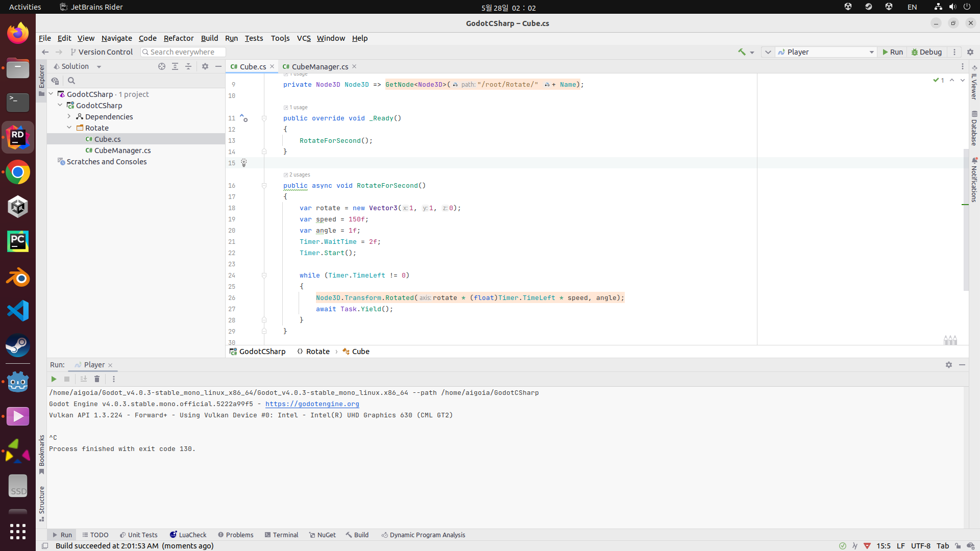Go to previous highlighted problem arrow
This screenshot has width=980, height=551.
point(952,80)
